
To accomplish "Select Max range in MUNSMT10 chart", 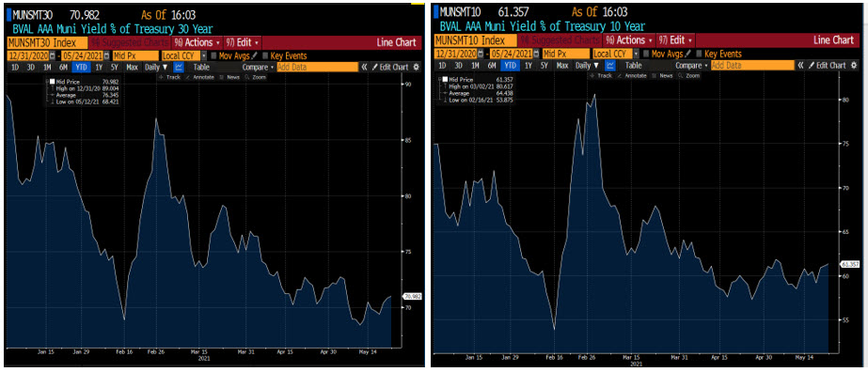I will 561,65.
